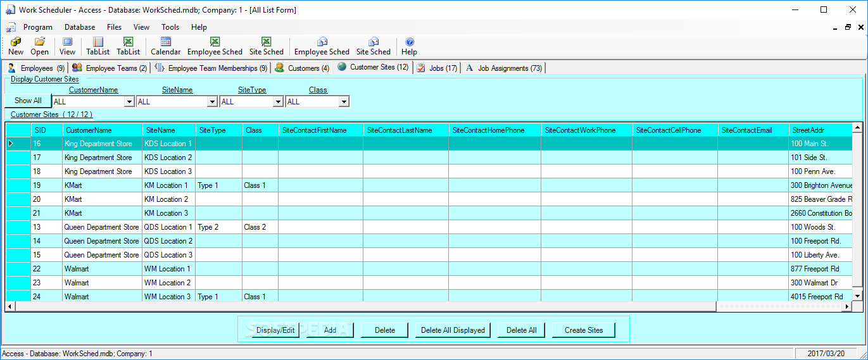The image size is (868, 360).
Task: Click the Delete All Displayed button
Action: [453, 330]
